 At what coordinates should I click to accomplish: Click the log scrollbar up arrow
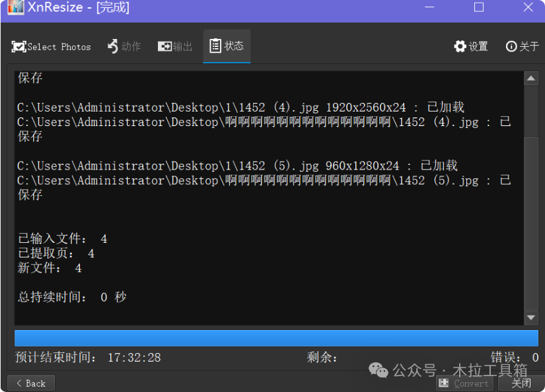click(x=531, y=79)
